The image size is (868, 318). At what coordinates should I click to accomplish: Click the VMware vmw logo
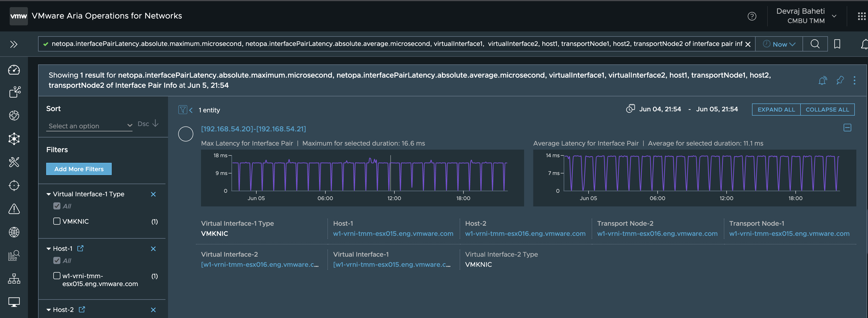pyautogui.click(x=19, y=16)
